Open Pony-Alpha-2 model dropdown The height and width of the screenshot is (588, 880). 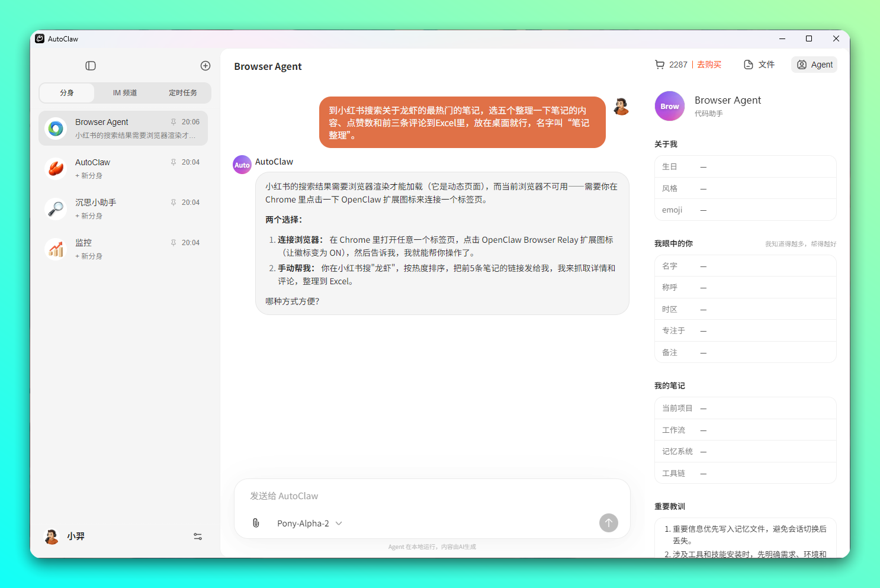click(x=310, y=523)
